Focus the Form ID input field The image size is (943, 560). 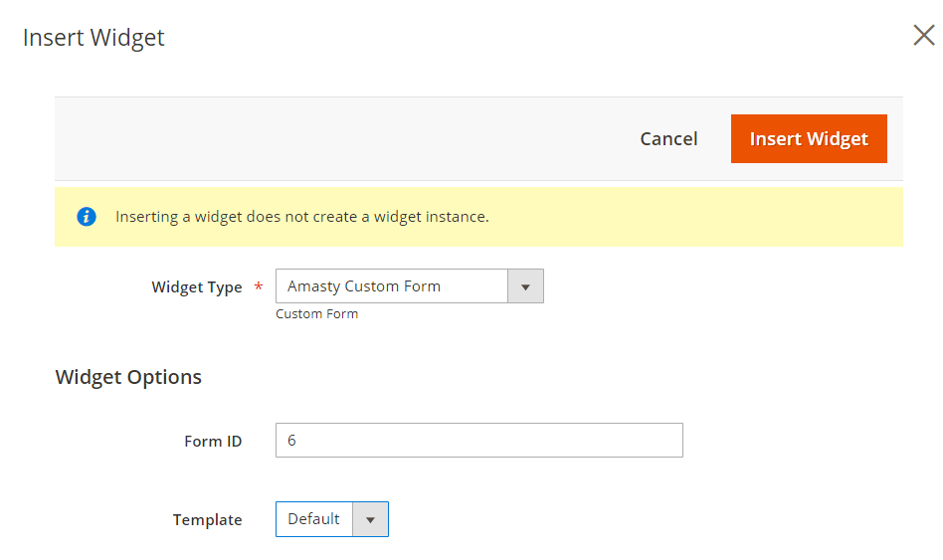(x=478, y=441)
